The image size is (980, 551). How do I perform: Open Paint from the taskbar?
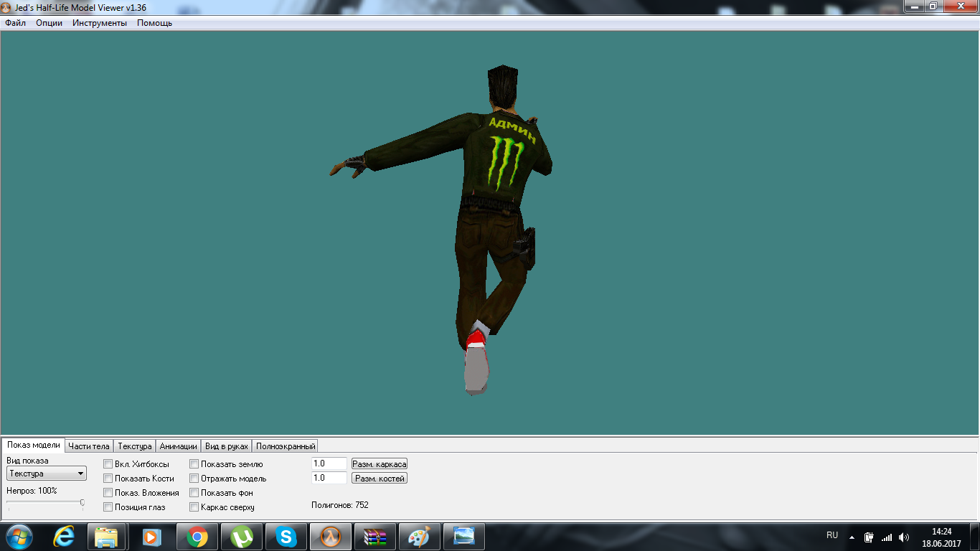coord(420,537)
